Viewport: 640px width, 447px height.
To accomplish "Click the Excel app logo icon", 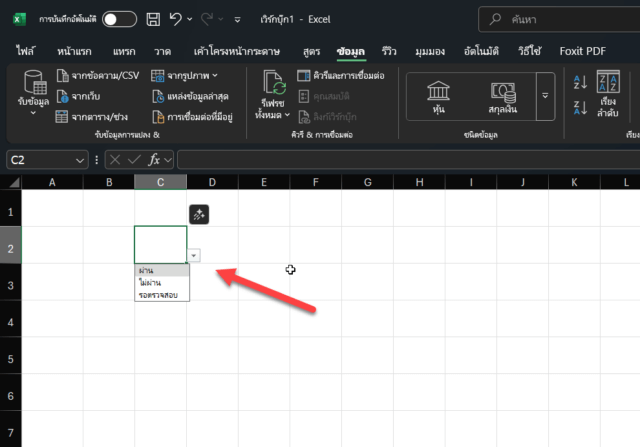I will (x=19, y=19).
